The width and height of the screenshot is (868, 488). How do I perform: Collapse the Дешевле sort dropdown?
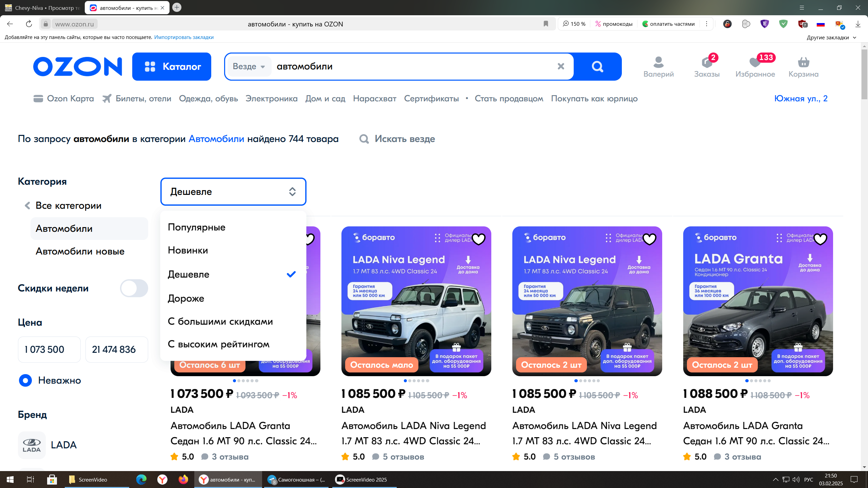pos(233,191)
